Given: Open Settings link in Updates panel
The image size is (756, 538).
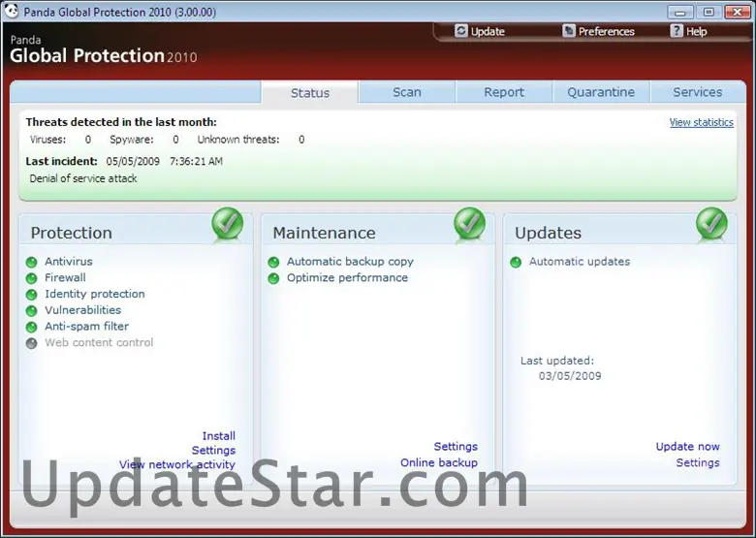Looking at the screenshot, I should click(698, 462).
